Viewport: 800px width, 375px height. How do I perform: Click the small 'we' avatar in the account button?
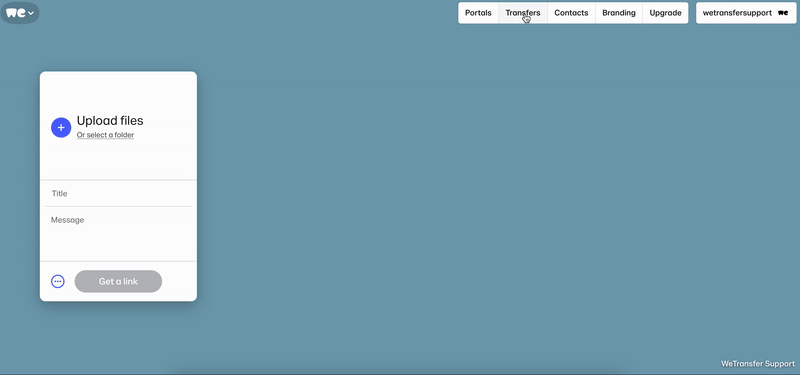(x=783, y=13)
